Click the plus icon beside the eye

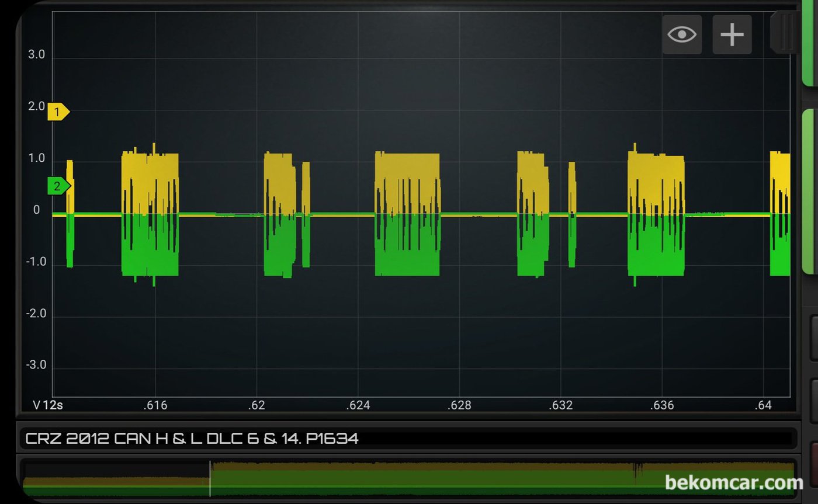point(732,35)
